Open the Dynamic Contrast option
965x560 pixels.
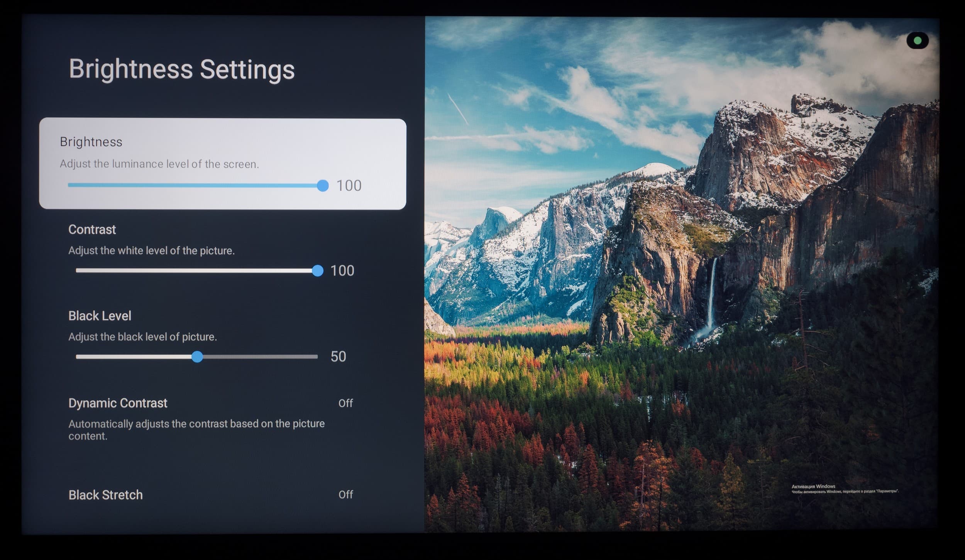(118, 403)
